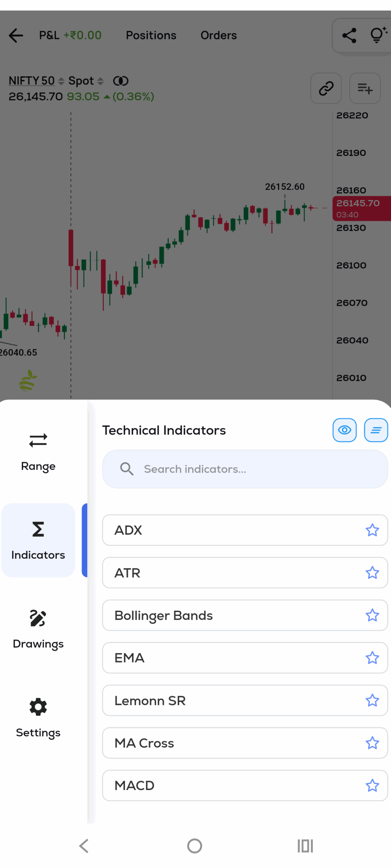Tap the add-to-watchlist list icon

365,88
